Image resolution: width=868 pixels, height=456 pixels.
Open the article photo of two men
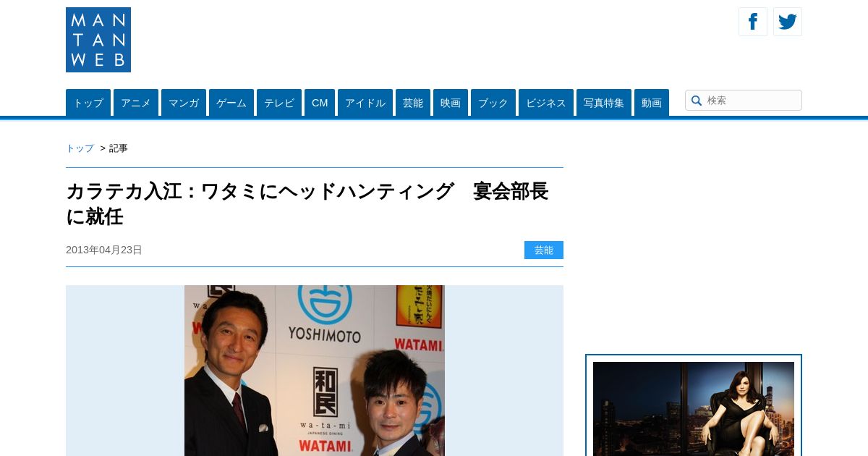315,371
